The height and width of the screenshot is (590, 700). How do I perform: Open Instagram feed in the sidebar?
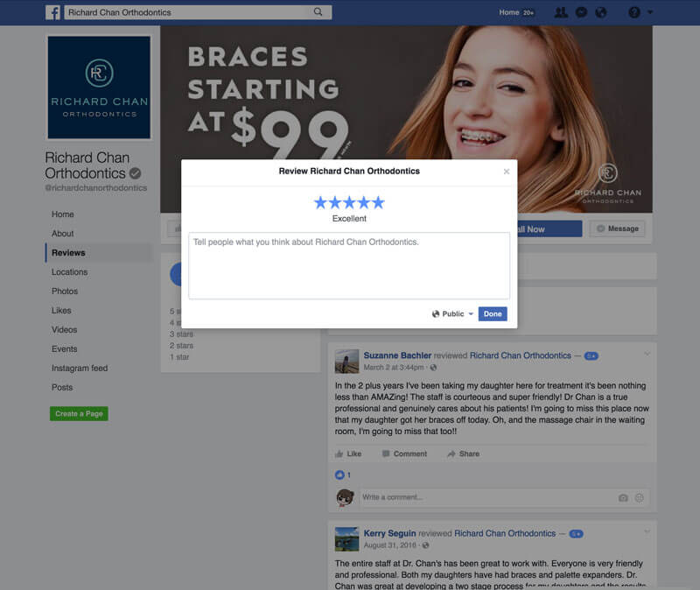80,368
